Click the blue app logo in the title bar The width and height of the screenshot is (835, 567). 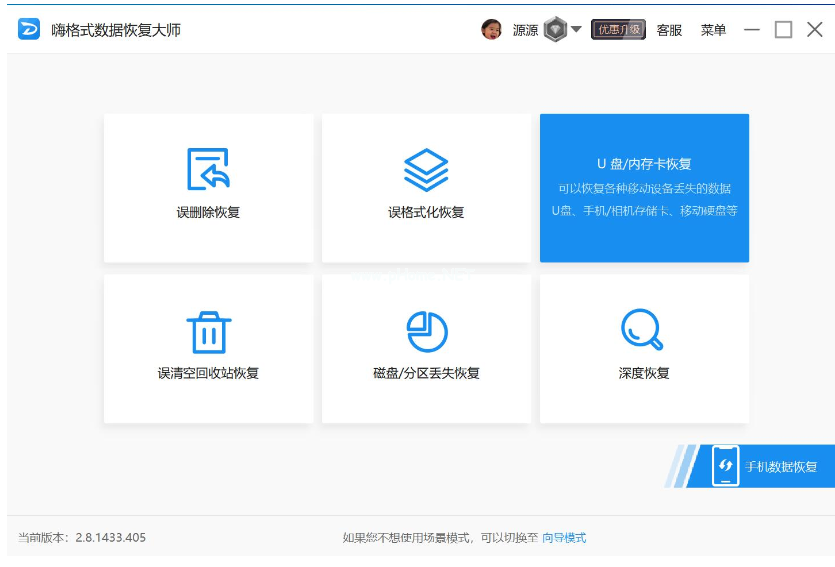30,29
